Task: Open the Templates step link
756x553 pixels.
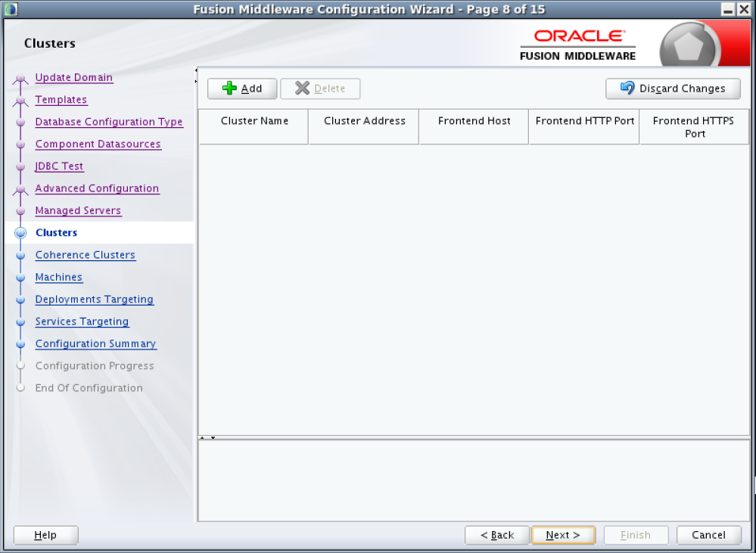Action: (61, 100)
